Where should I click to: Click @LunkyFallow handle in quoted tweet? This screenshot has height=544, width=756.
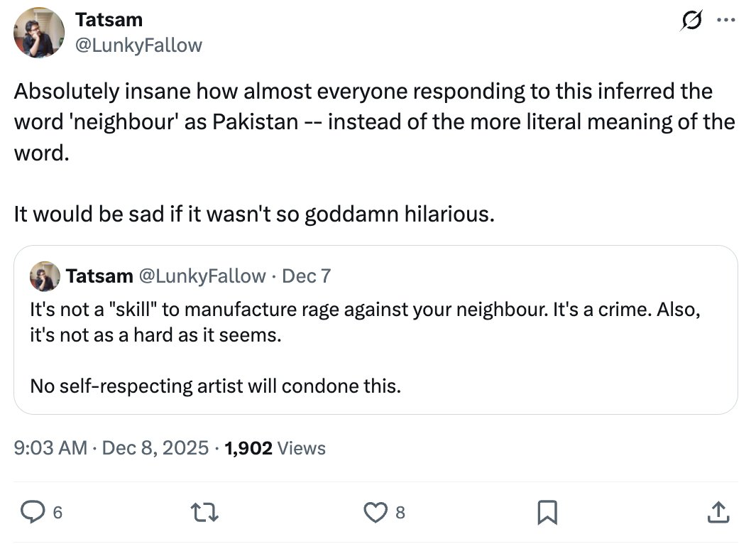202,276
